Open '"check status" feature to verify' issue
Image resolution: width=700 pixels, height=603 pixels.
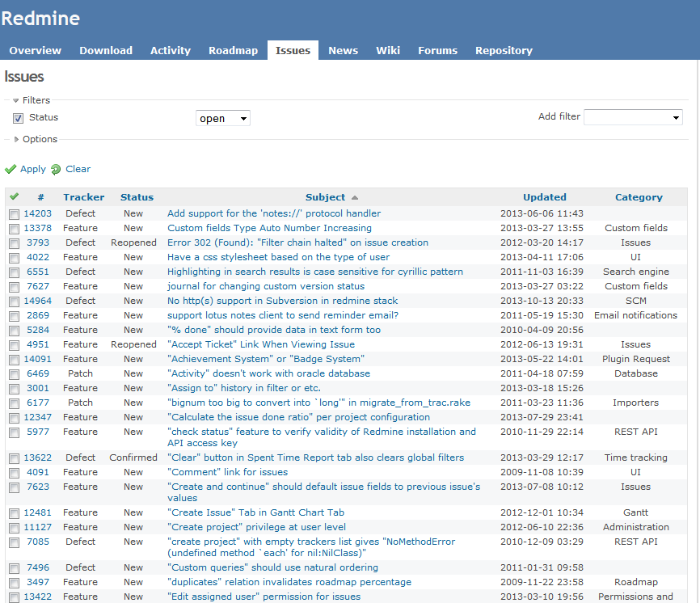point(322,437)
